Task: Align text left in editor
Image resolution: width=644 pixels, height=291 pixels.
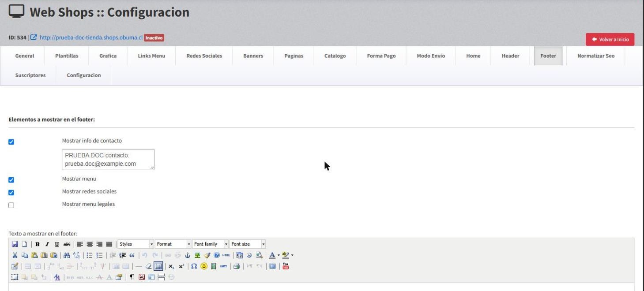Action: pyautogui.click(x=79, y=244)
